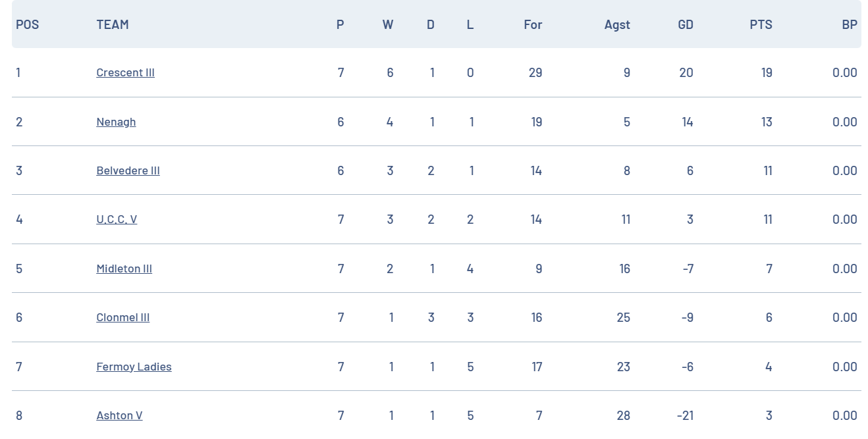
Task: Select the Agst column header
Action: tap(617, 24)
